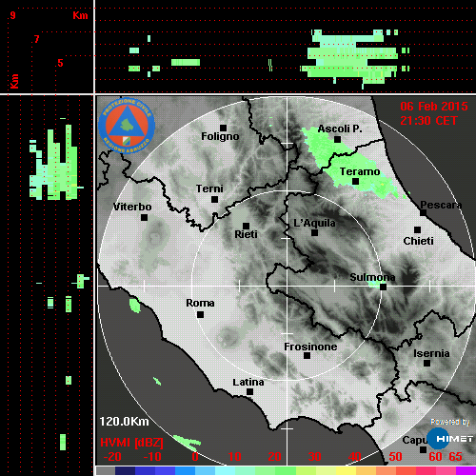Click the gray swatch of the color bar

(x=106, y=470)
